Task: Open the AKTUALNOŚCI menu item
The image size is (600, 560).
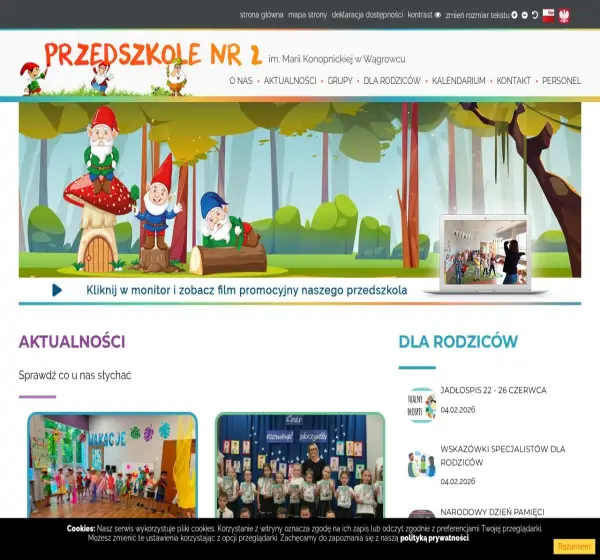Action: pyautogui.click(x=290, y=81)
